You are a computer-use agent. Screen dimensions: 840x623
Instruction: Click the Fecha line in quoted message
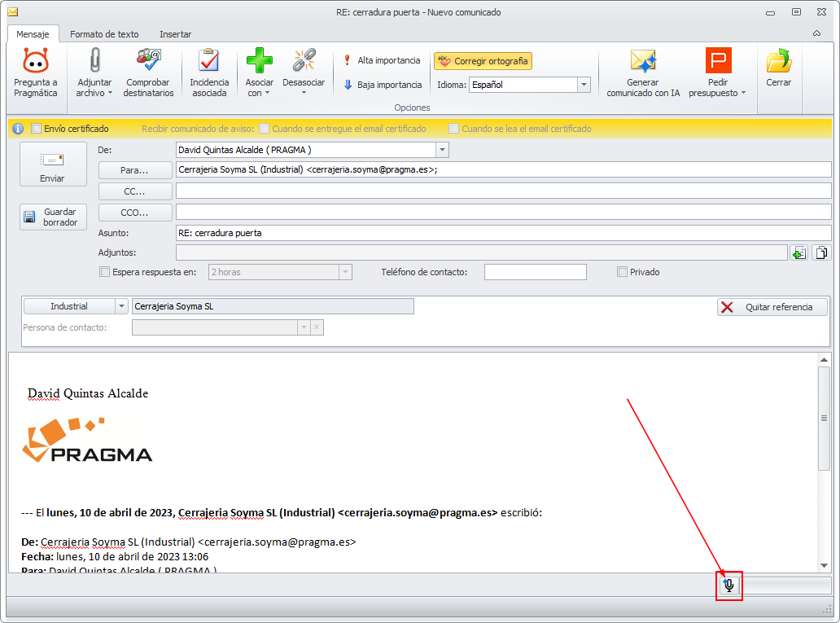115,556
